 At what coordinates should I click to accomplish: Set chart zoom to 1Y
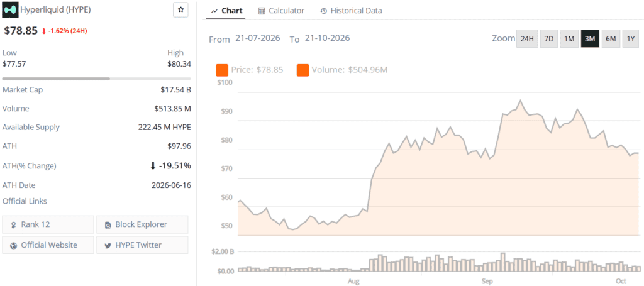631,39
